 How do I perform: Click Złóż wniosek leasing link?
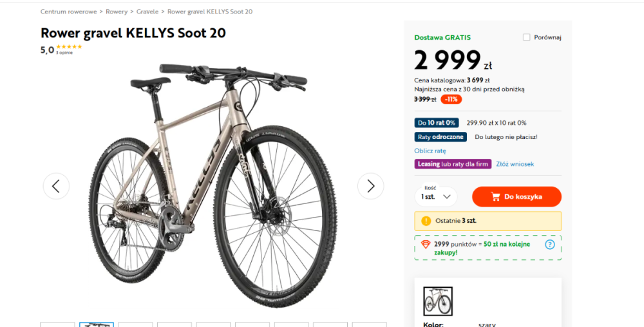click(x=515, y=163)
